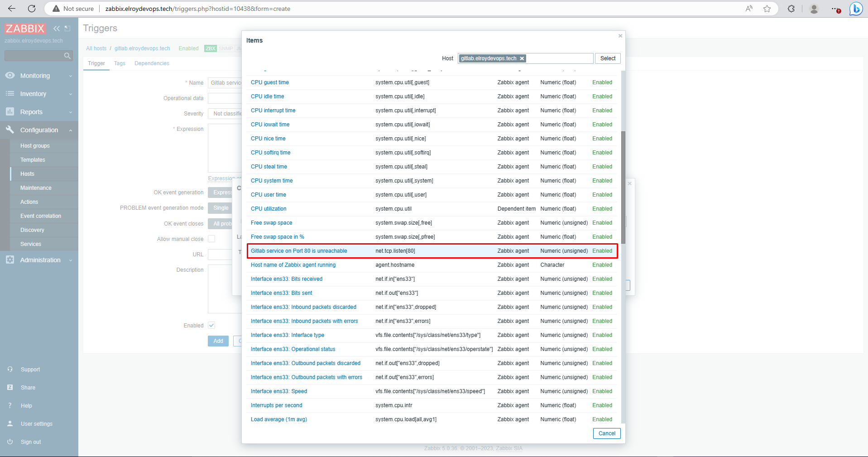Toggle the Allow manual close checkbox
868x457 pixels.
211,239
